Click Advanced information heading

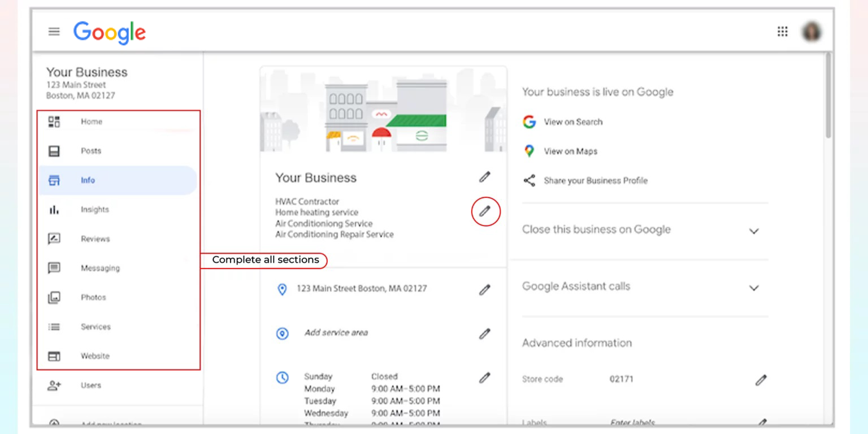coord(577,343)
